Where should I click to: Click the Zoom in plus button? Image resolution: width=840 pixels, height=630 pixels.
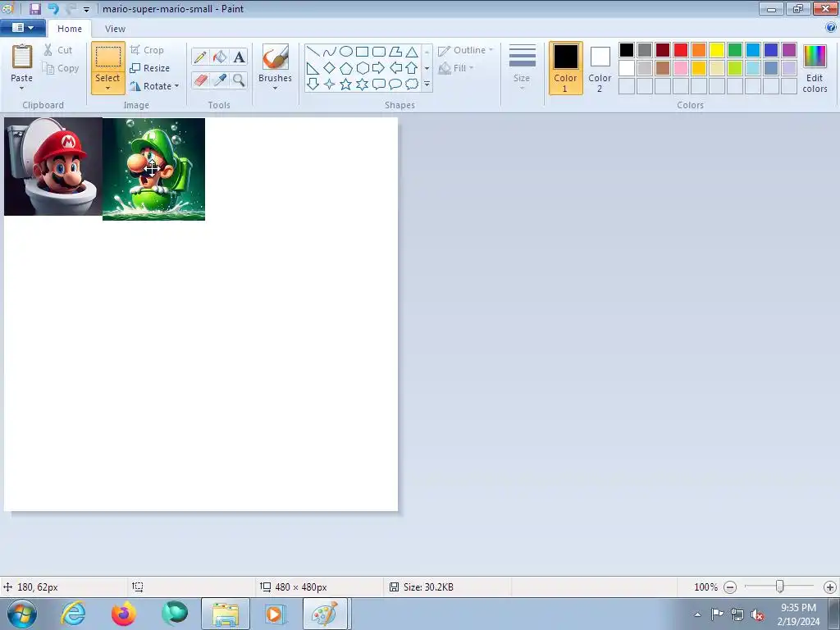830,587
